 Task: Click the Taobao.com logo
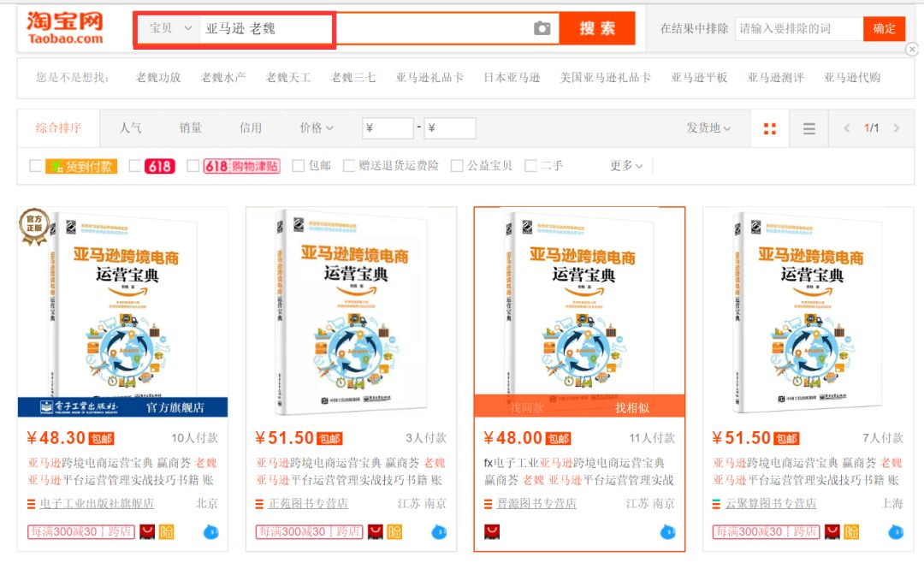pos(64,27)
